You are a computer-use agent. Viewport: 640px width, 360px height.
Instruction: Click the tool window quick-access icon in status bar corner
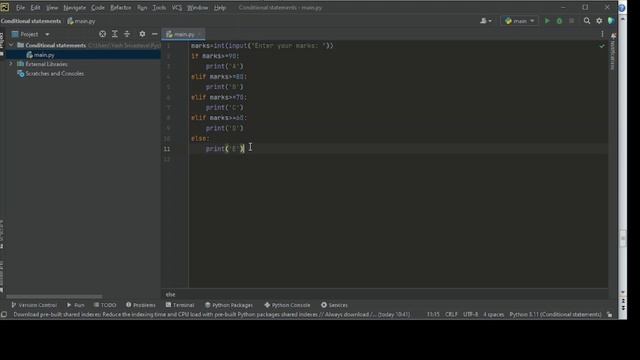click(4, 314)
